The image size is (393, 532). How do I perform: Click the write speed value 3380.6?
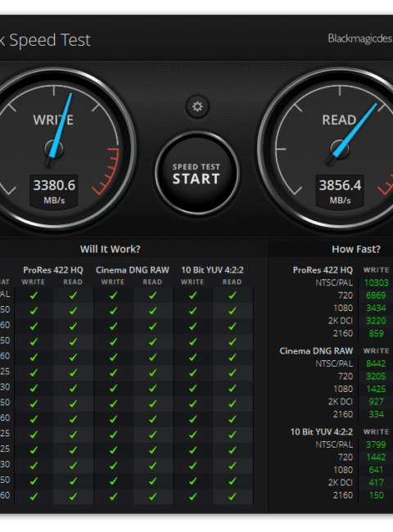point(54,185)
